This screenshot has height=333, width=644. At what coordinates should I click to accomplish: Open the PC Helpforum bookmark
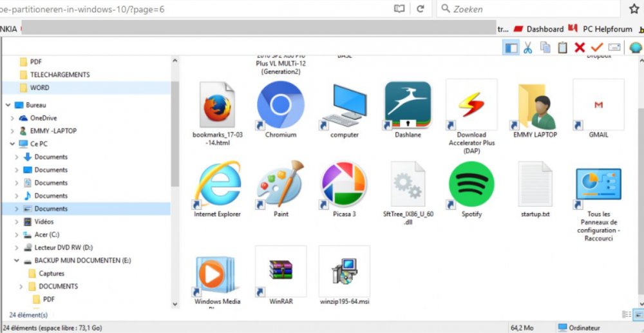[600, 29]
